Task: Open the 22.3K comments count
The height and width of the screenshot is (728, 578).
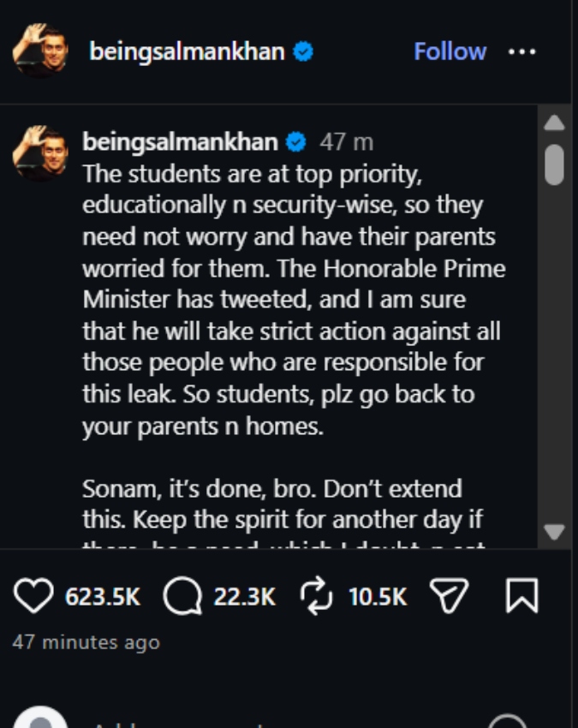Action: pyautogui.click(x=245, y=597)
